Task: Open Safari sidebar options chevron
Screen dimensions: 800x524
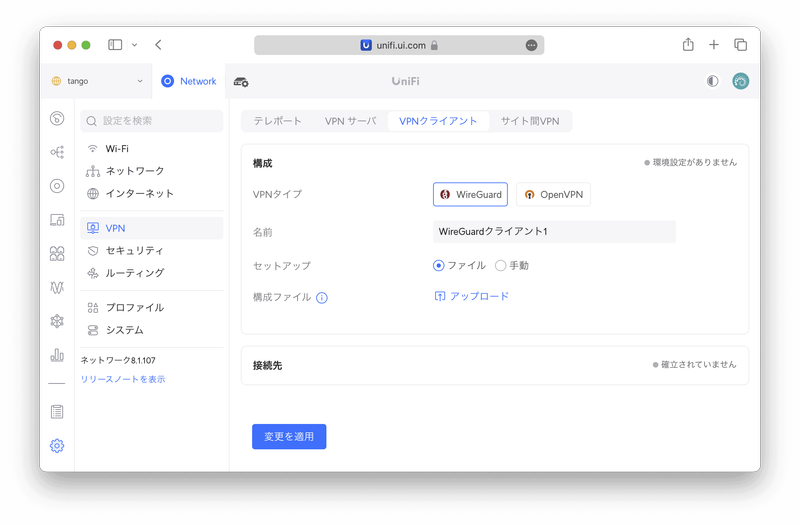Action: (134, 45)
